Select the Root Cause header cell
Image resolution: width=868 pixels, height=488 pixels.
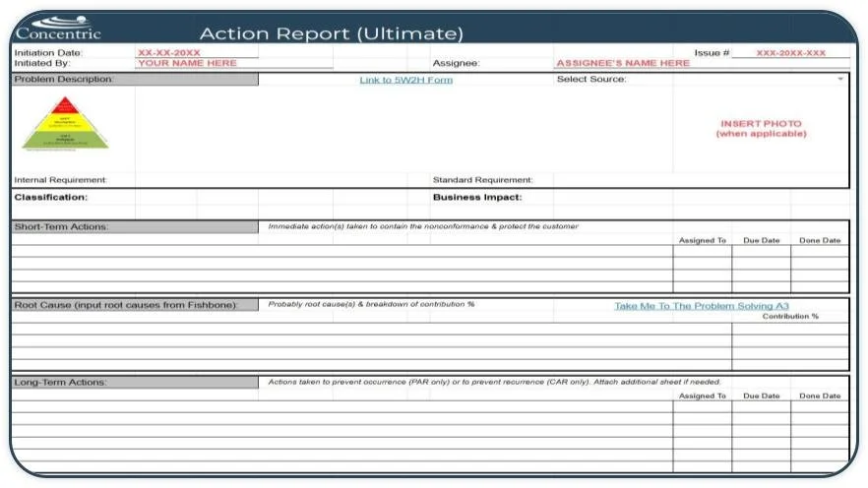pos(135,305)
